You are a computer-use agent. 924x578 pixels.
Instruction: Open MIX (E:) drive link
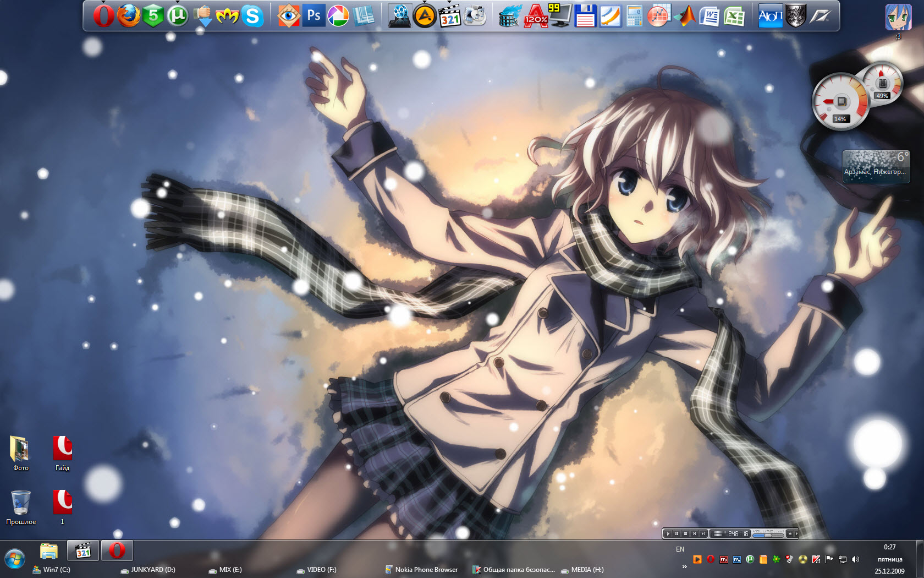click(x=226, y=570)
